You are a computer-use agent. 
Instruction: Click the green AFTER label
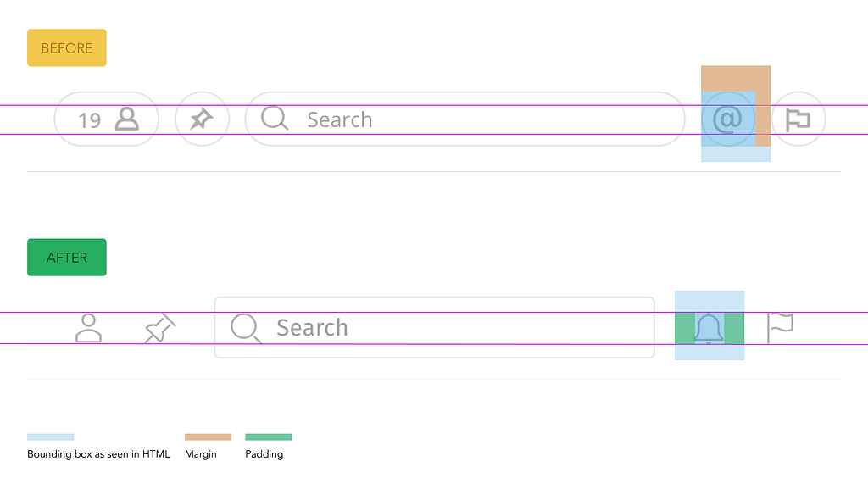tap(66, 258)
